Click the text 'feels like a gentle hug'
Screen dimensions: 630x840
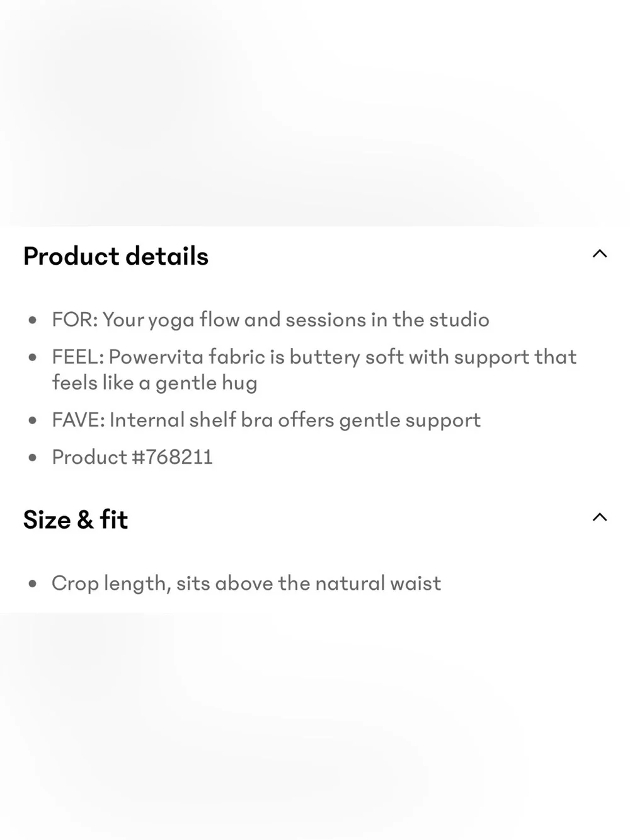(x=154, y=383)
